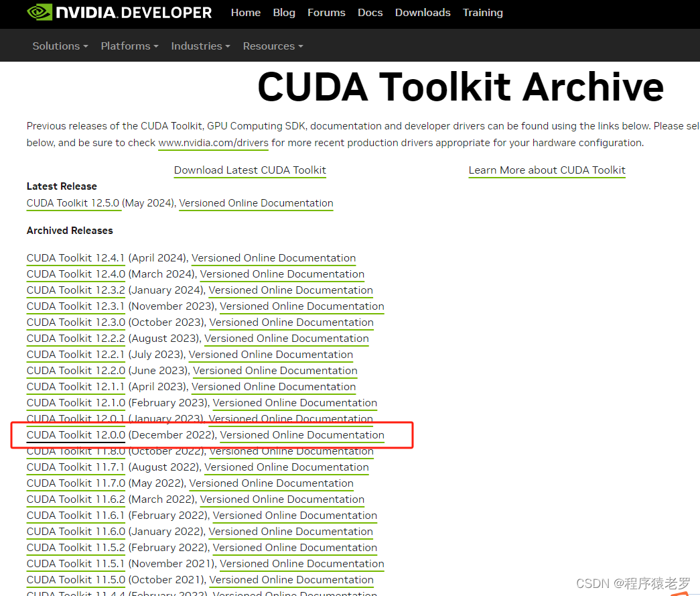Open documentation link for CUDA 11.6.1
The image size is (700, 596).
click(x=295, y=516)
